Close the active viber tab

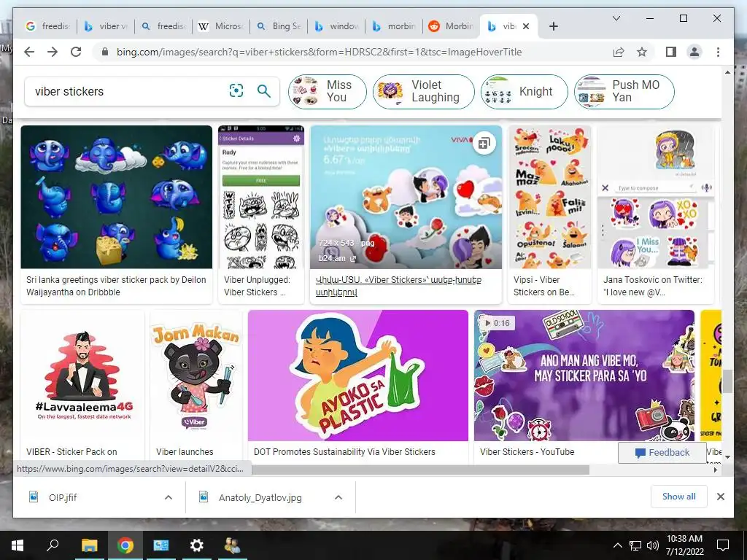[526, 27]
